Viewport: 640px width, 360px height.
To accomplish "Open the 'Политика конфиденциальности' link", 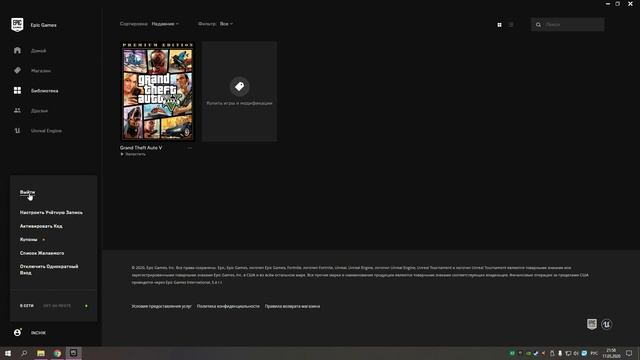I will click(228, 306).
